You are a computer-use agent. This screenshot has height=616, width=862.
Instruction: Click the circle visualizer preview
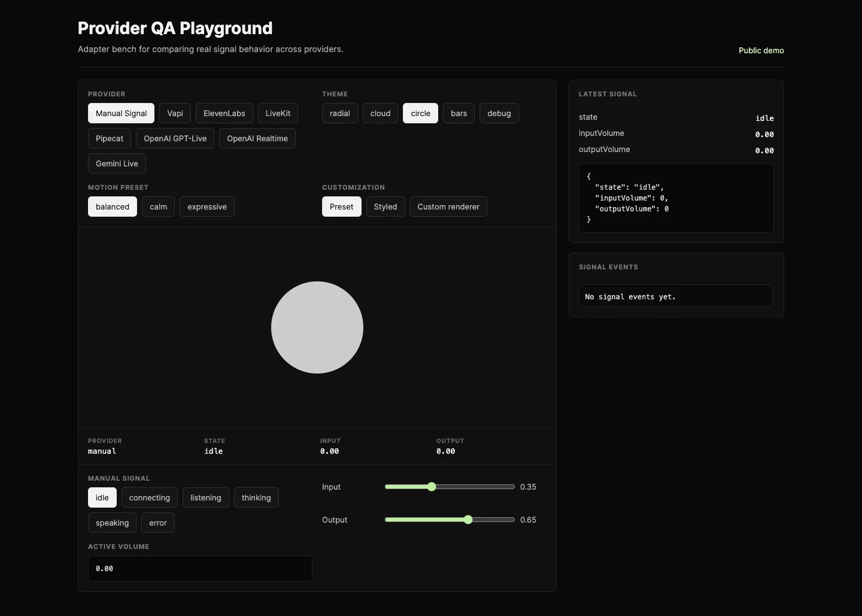pos(317,327)
